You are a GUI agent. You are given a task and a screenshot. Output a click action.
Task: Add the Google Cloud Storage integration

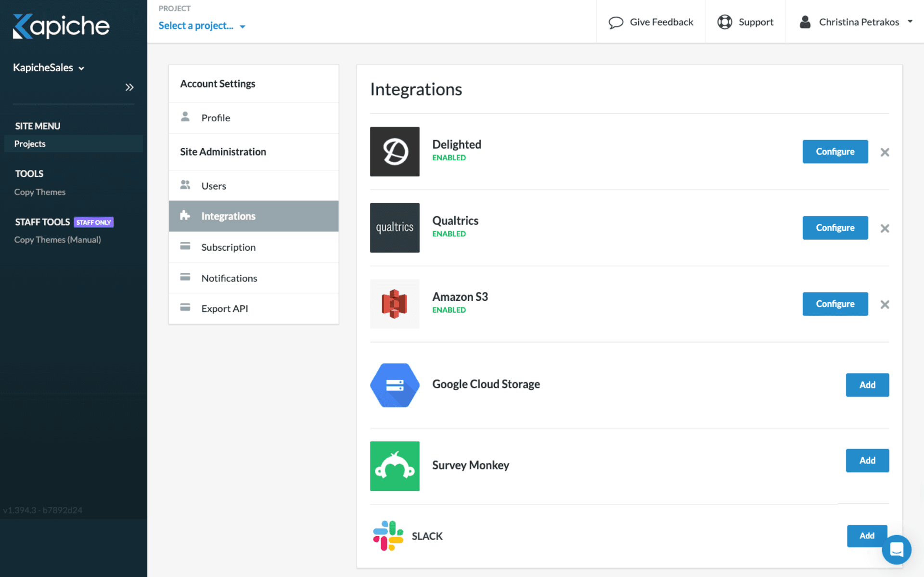867,385
